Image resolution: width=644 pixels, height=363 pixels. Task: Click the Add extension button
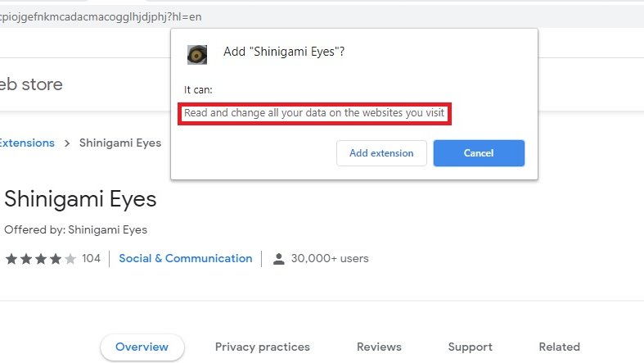pyautogui.click(x=381, y=153)
